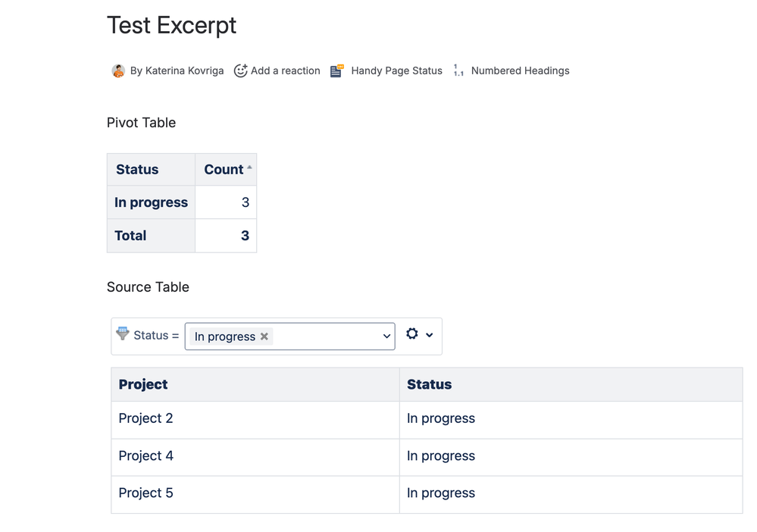Click Katerina Kovriga's author avatar

[118, 71]
